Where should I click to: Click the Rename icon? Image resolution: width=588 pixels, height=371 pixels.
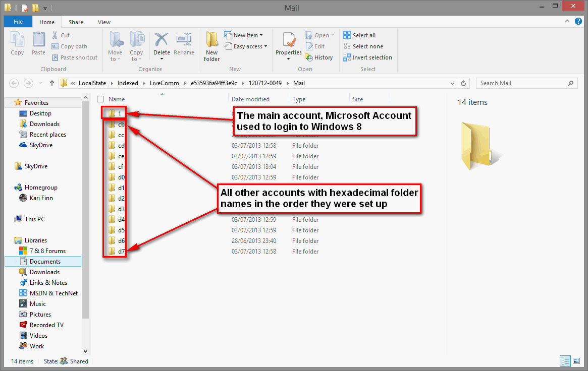(184, 40)
